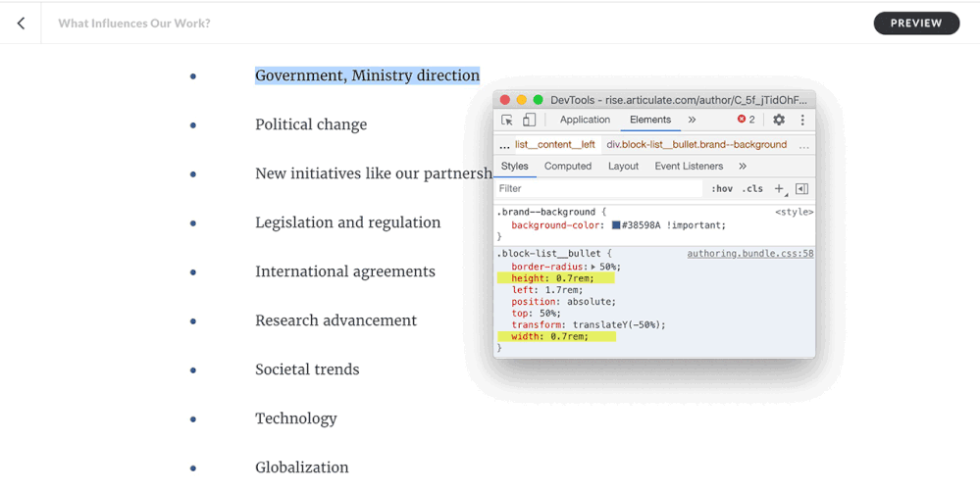Toggle the .cls classes button

click(x=752, y=188)
